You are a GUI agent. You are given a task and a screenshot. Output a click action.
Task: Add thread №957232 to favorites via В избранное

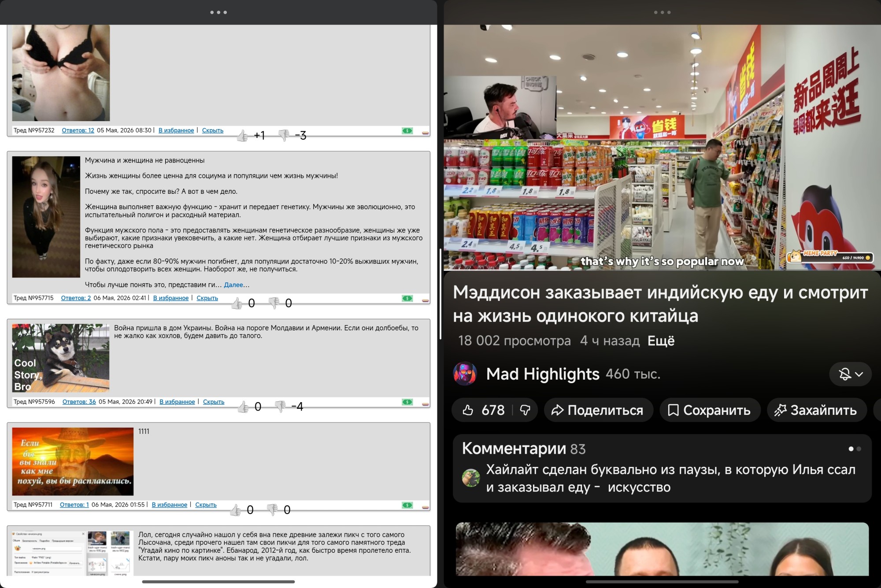(x=176, y=130)
